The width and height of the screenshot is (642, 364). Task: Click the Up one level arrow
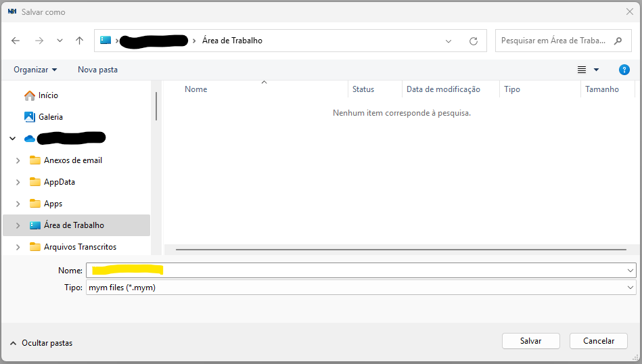tap(79, 41)
